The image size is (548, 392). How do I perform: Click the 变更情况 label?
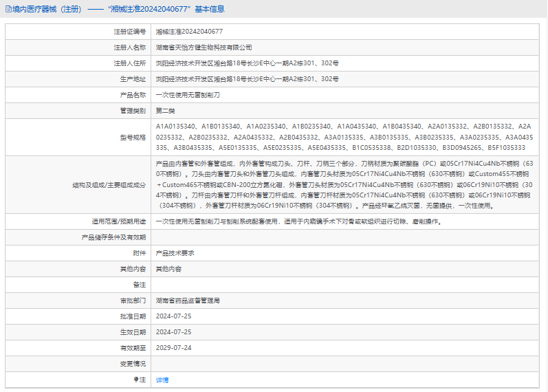coord(133,364)
